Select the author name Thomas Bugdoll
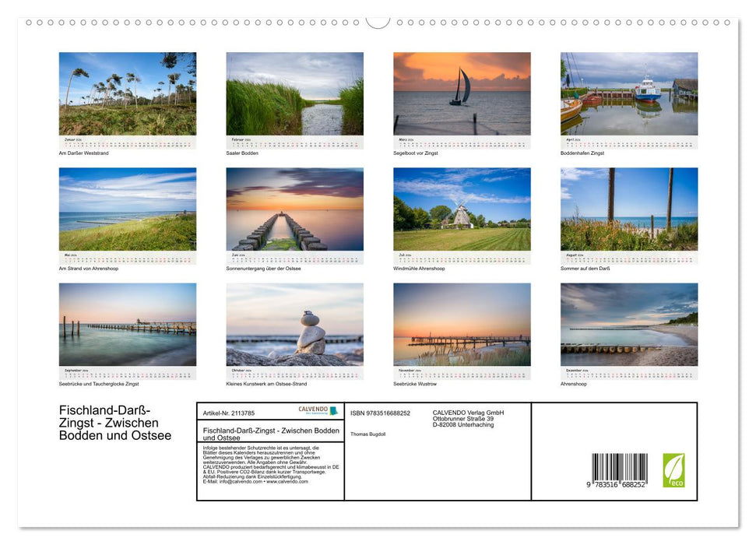The height and width of the screenshot is (545, 756). tap(367, 434)
